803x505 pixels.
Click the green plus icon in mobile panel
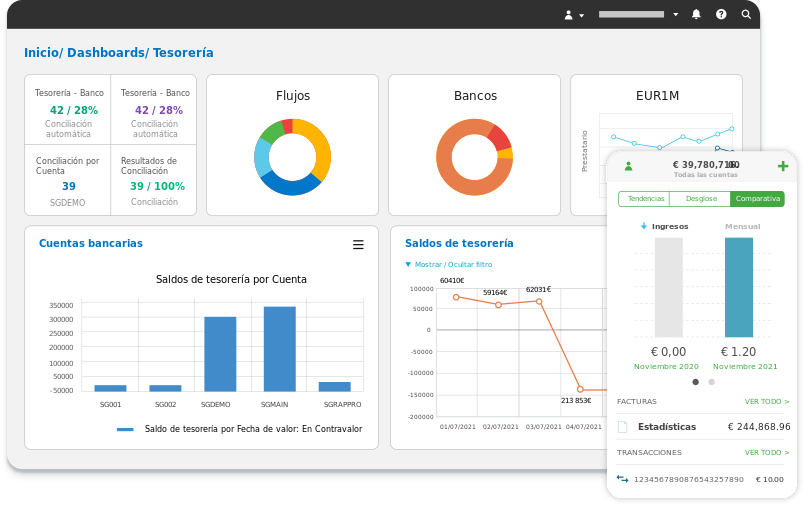782,166
